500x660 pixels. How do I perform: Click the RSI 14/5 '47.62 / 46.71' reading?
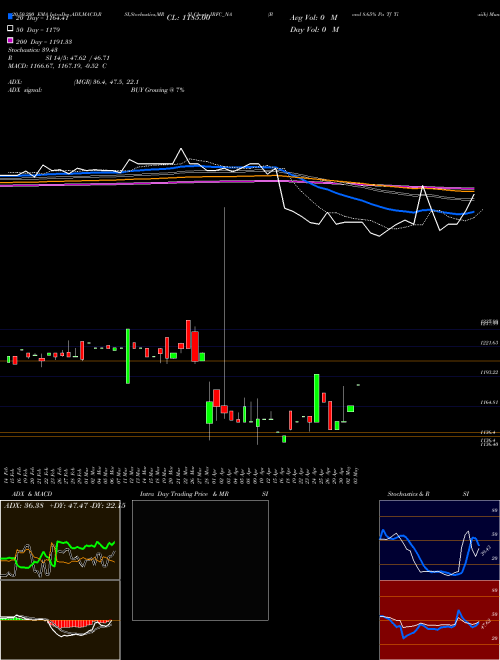(88, 58)
